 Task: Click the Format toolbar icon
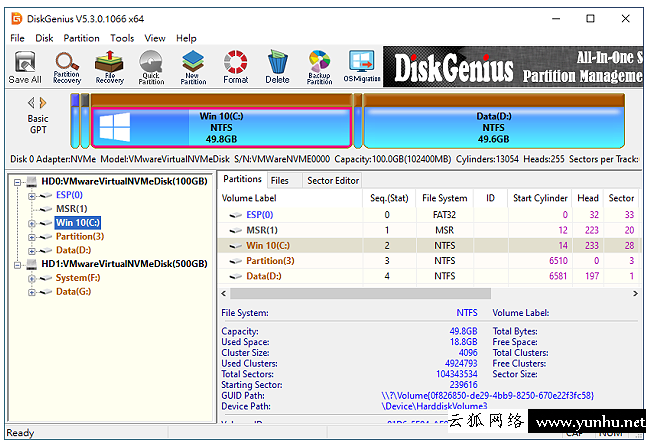[x=236, y=67]
